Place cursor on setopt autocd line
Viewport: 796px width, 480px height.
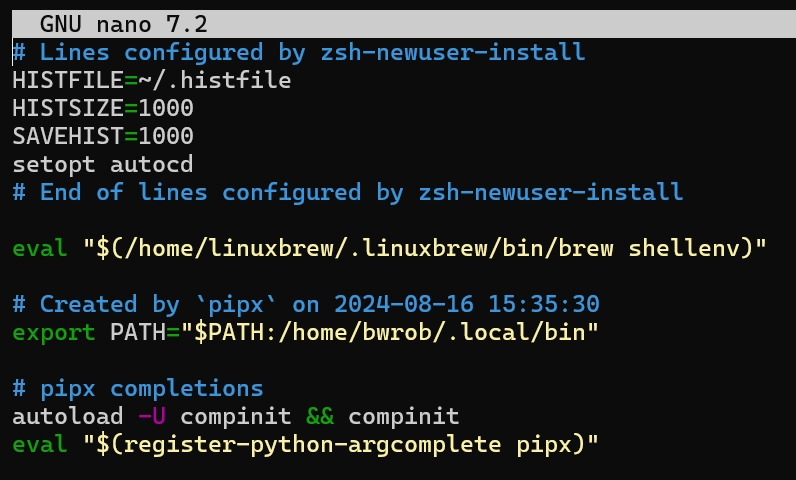(x=102, y=164)
